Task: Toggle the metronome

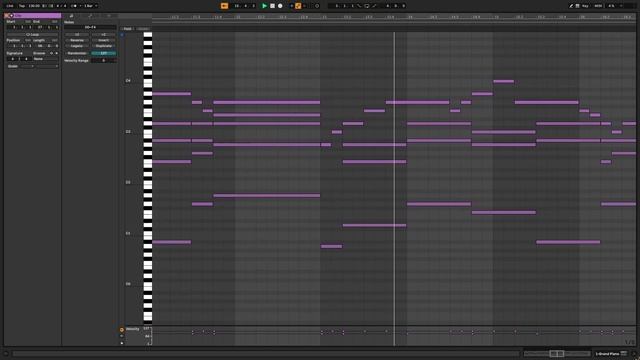Action: coord(74,6)
